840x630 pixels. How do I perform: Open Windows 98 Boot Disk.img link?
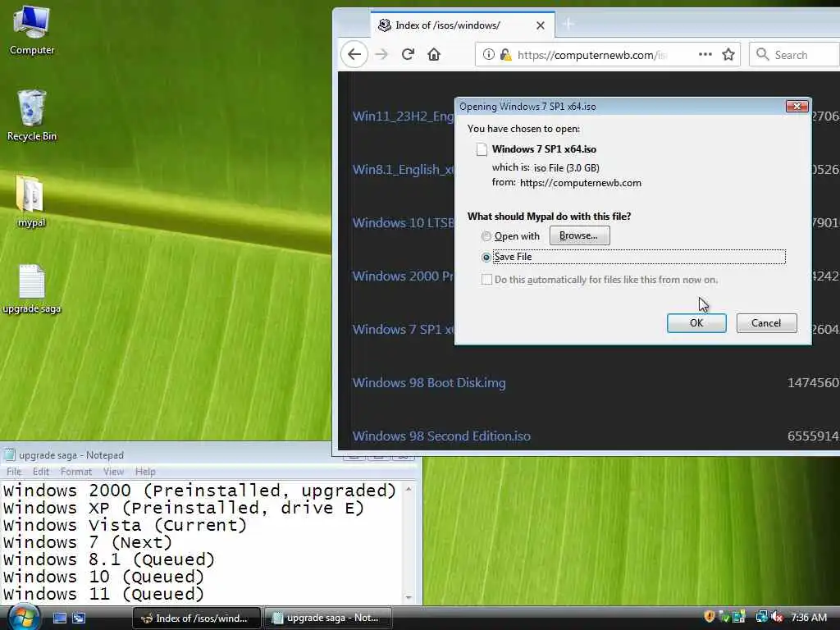pos(428,382)
